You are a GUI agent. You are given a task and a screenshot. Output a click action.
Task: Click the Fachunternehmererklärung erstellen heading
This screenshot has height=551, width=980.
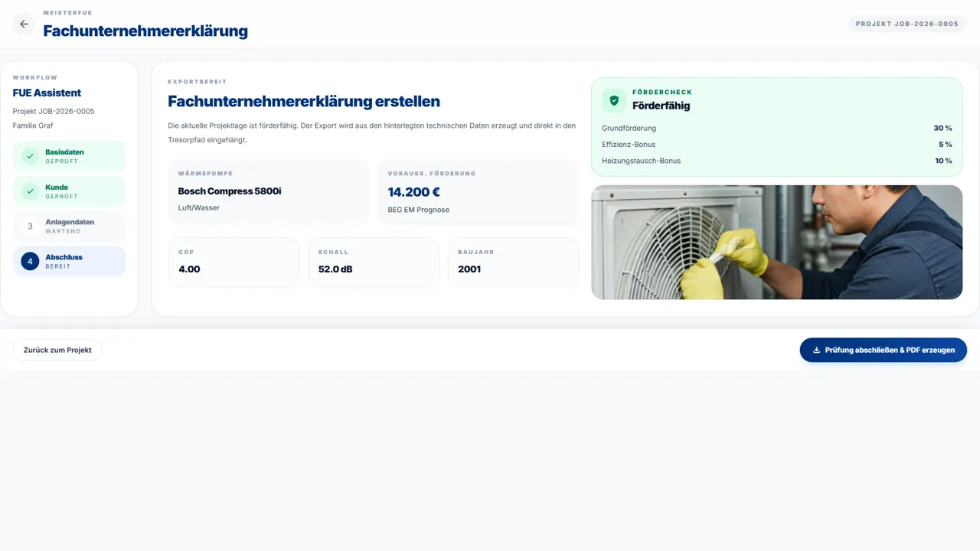[304, 101]
